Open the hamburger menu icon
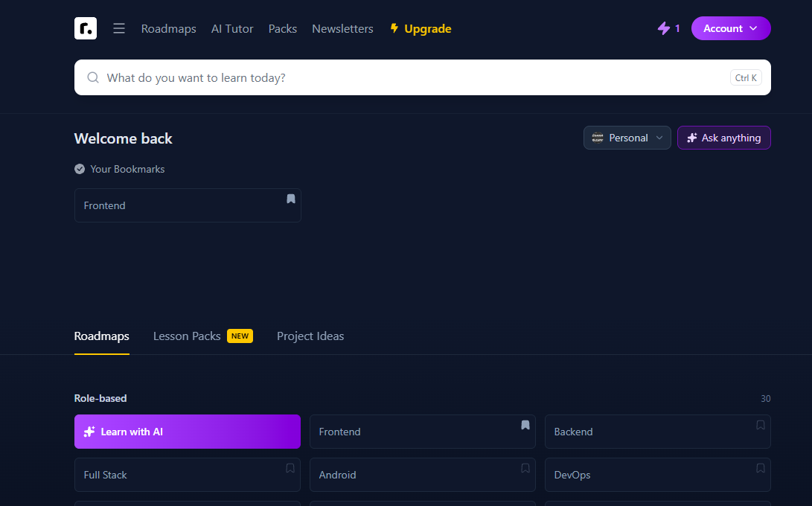812x506 pixels. click(119, 28)
